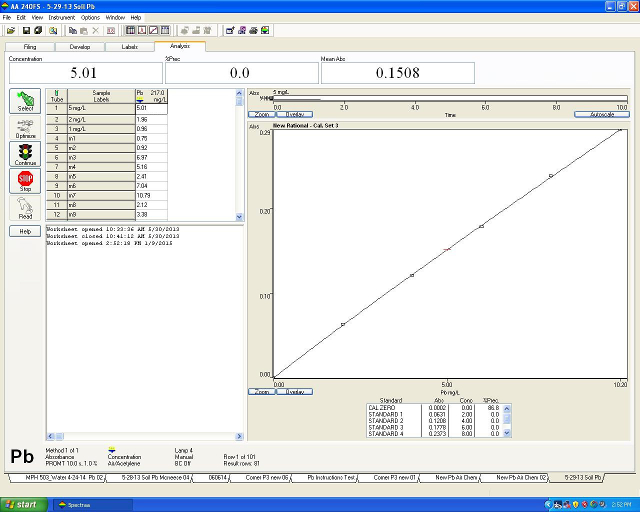Open the Instrument menu
The image size is (640, 512).
[x=61, y=17]
